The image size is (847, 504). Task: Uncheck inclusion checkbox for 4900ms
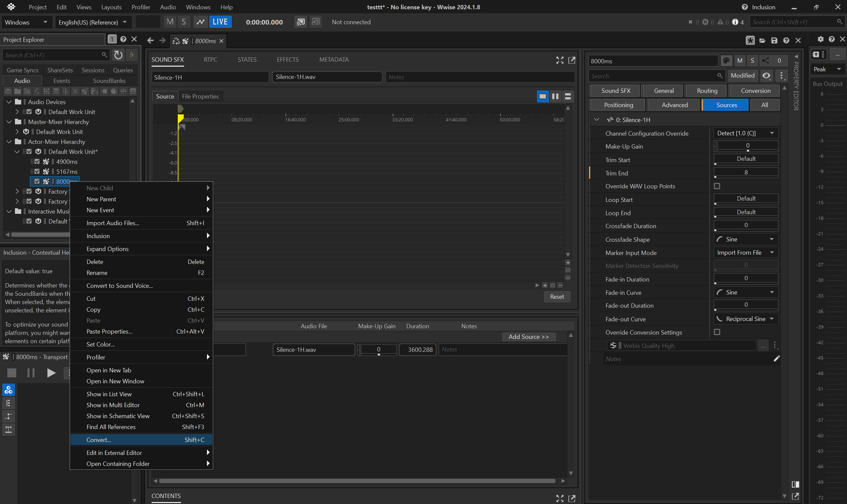point(37,162)
